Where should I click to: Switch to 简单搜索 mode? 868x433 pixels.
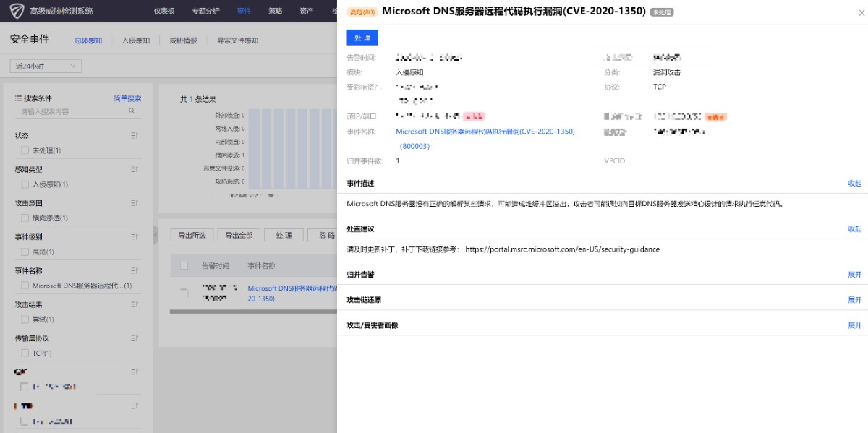[127, 98]
